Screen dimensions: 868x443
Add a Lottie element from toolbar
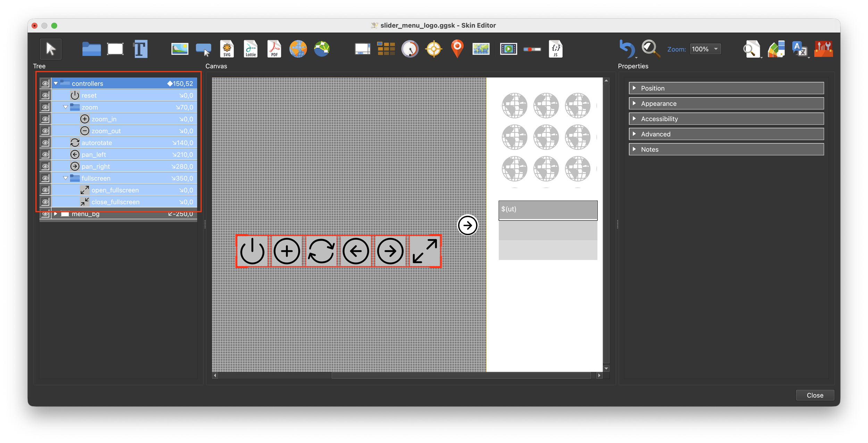(x=250, y=49)
